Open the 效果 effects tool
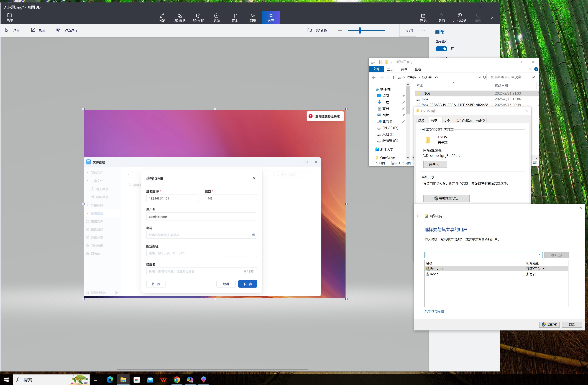The height and width of the screenshot is (385, 588). pos(253,17)
